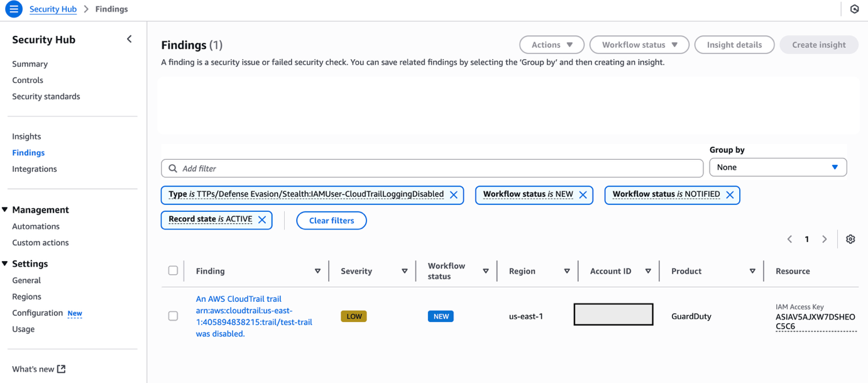Select Integrations in the sidebar
Image resolution: width=868 pixels, height=383 pixels.
click(x=34, y=169)
